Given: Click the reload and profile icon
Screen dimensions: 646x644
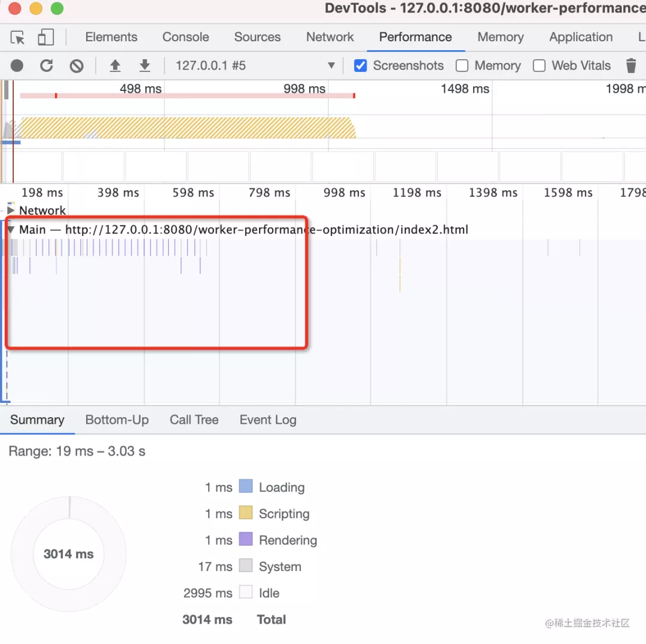Looking at the screenshot, I should (47, 66).
